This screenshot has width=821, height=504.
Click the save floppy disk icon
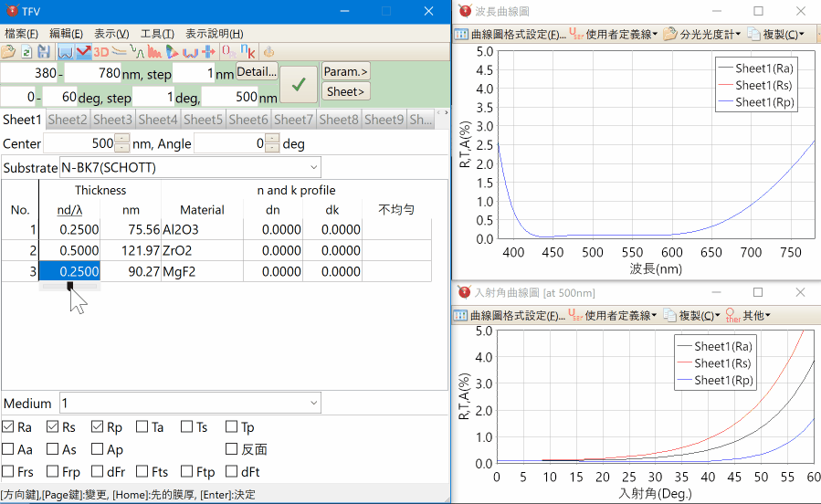(x=43, y=52)
